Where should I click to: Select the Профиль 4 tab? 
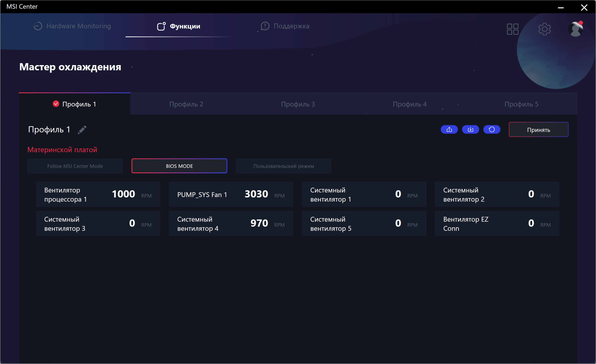(409, 104)
